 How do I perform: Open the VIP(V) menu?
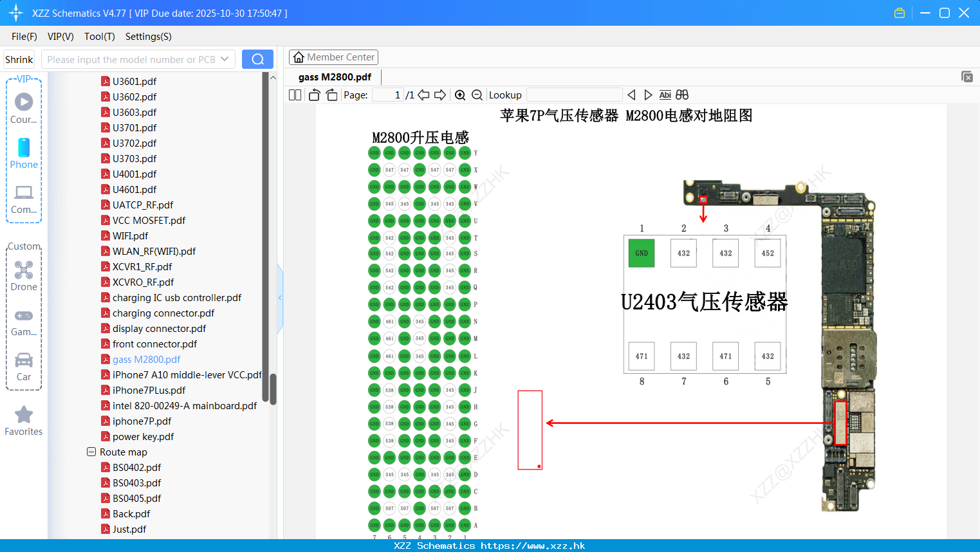[x=60, y=37]
